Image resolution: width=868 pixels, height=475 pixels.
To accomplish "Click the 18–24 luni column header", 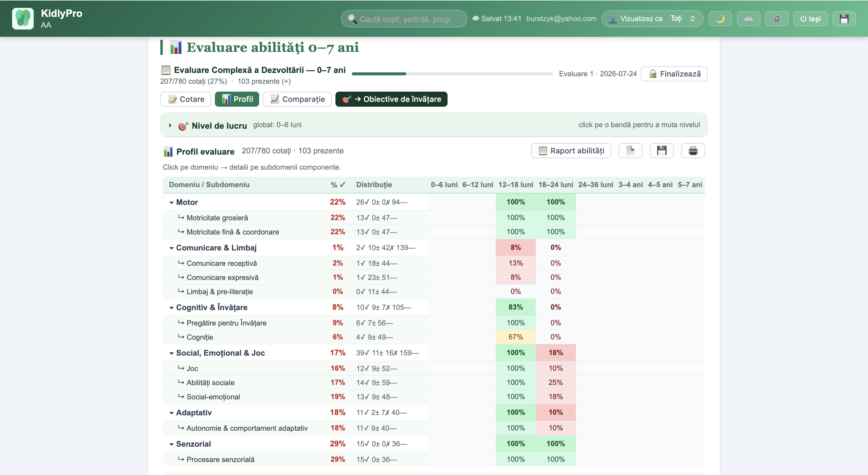I will (556, 185).
